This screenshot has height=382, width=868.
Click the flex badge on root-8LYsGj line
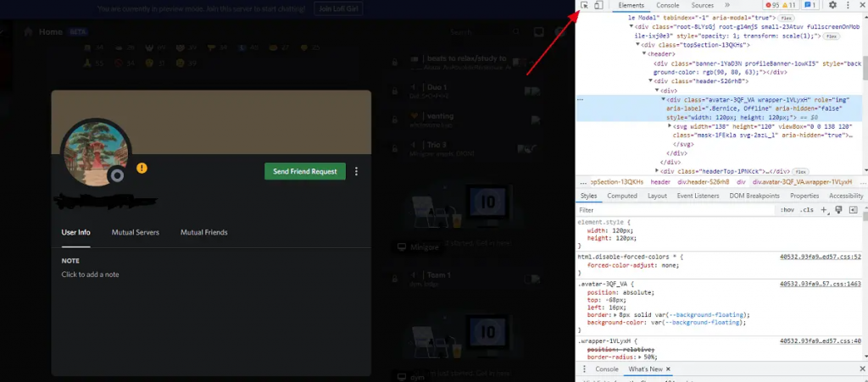coord(832,36)
